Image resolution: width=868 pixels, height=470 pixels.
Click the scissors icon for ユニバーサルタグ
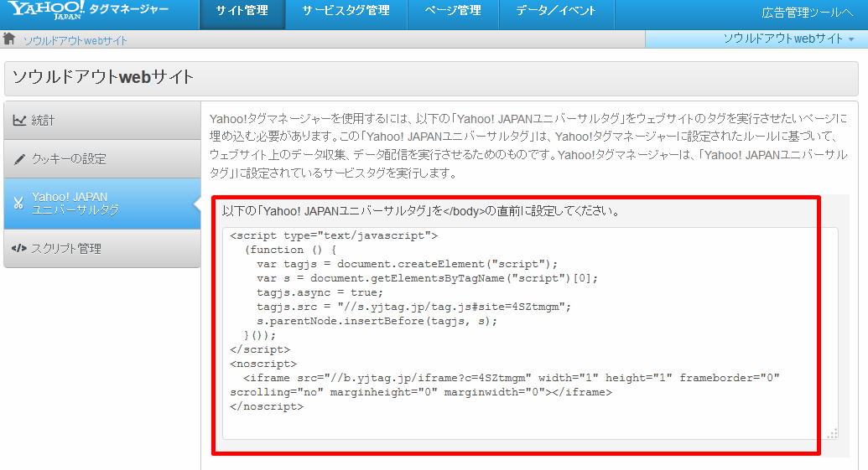(18, 204)
